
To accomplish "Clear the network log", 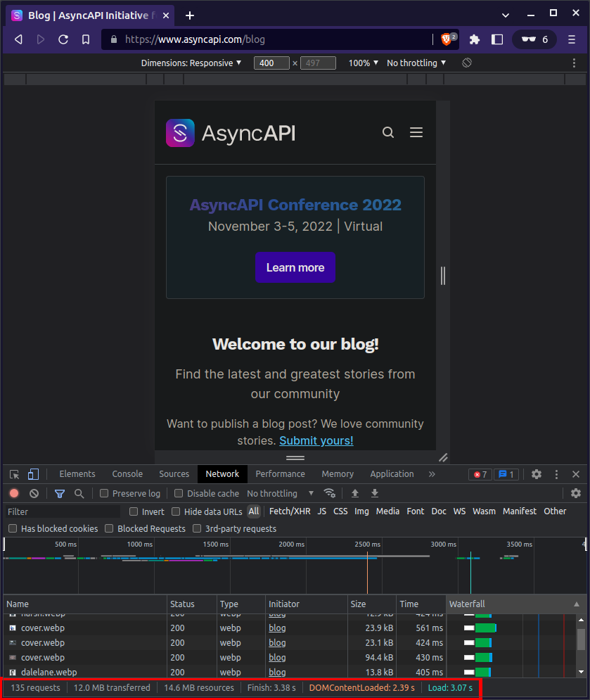I will click(x=34, y=493).
